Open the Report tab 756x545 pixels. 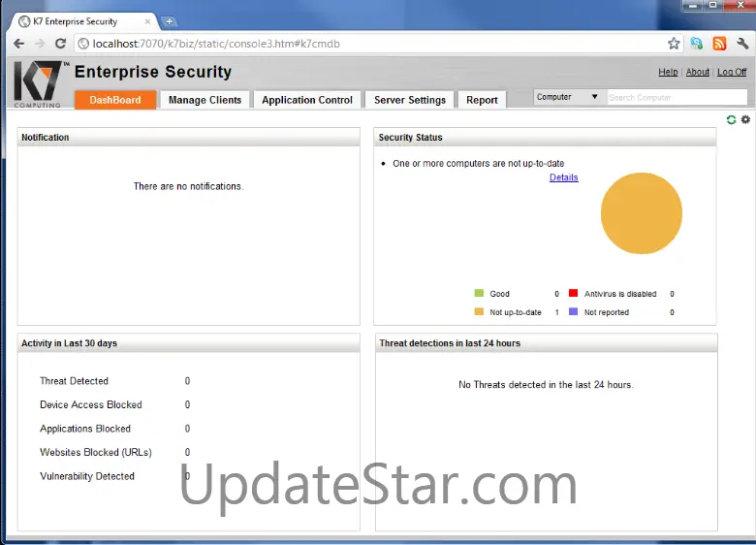pyautogui.click(x=482, y=100)
